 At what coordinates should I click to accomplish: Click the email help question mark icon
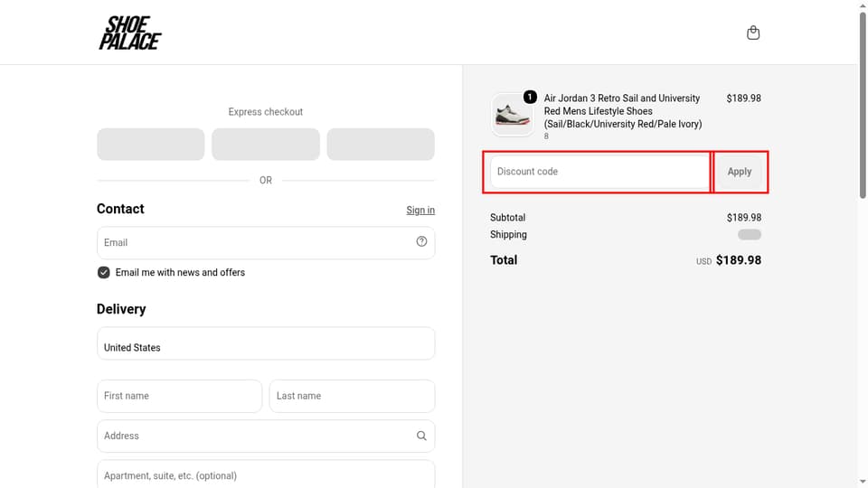click(x=421, y=241)
